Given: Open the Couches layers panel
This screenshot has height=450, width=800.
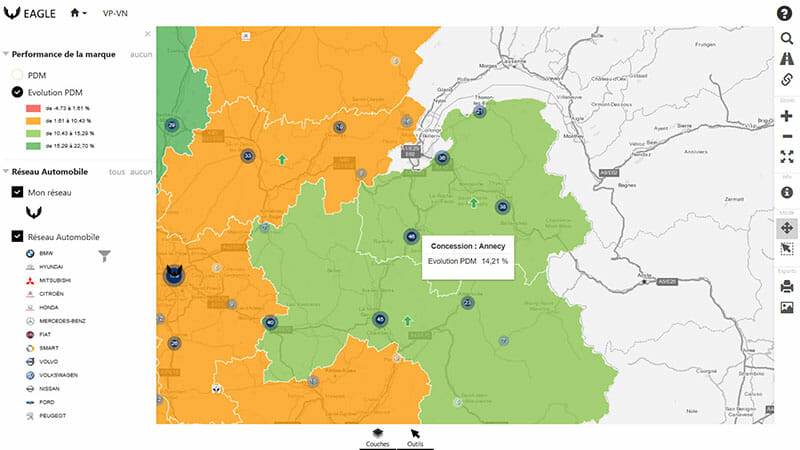Looking at the screenshot, I should 378,438.
